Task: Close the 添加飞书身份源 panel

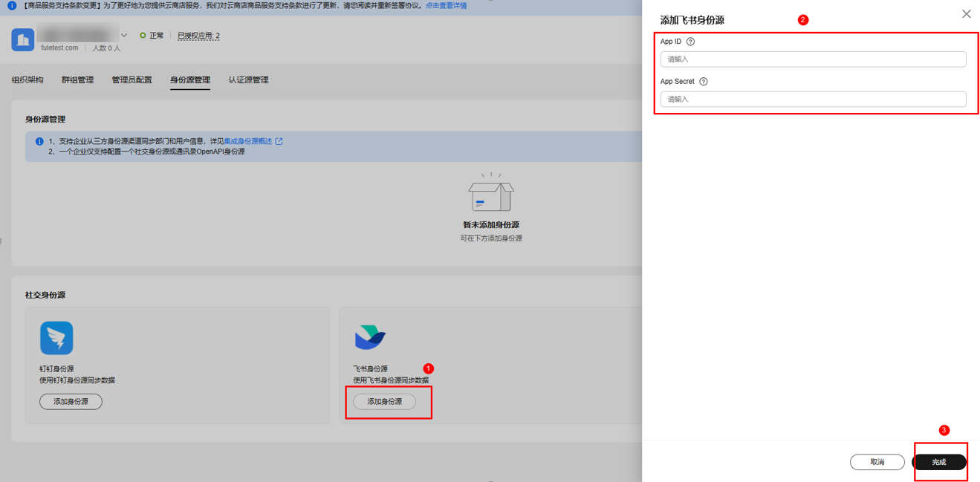Action: (966, 14)
